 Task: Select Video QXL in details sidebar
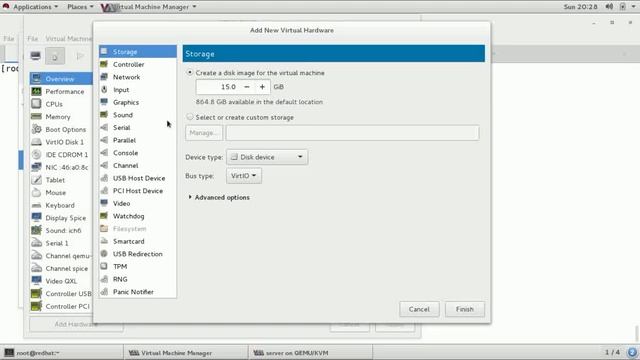61,281
